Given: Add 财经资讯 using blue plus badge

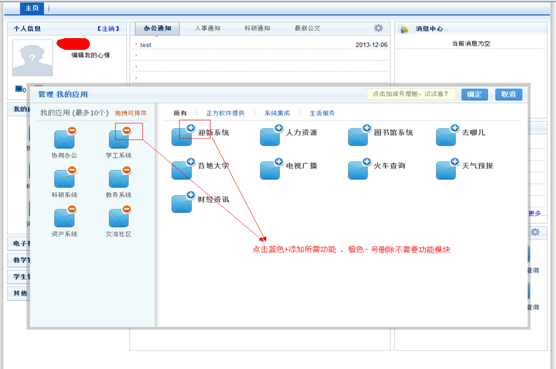Looking at the screenshot, I should 191,195.
